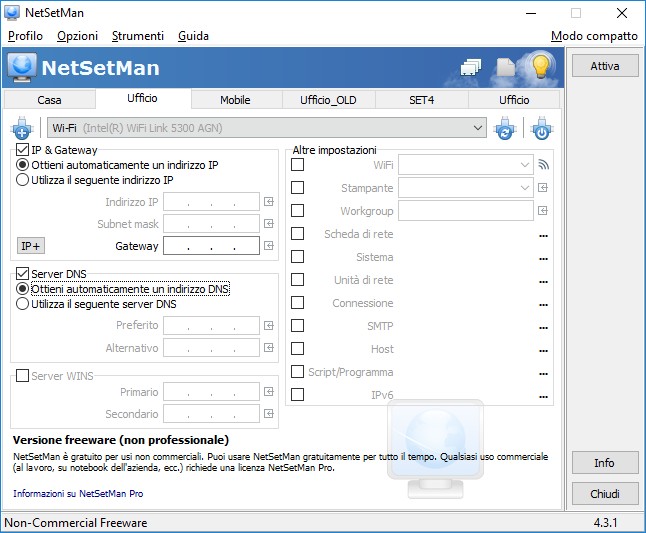Open the Strumenti menu
The height and width of the screenshot is (533, 646).
pyautogui.click(x=138, y=36)
